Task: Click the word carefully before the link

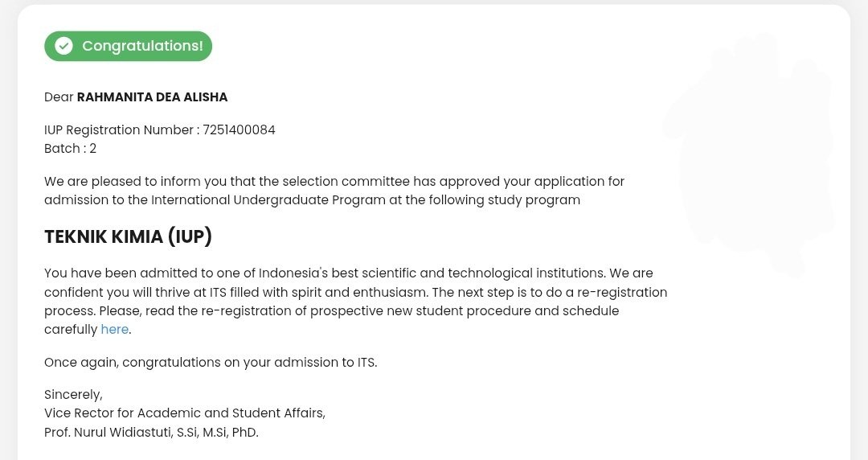Action: pyautogui.click(x=71, y=329)
